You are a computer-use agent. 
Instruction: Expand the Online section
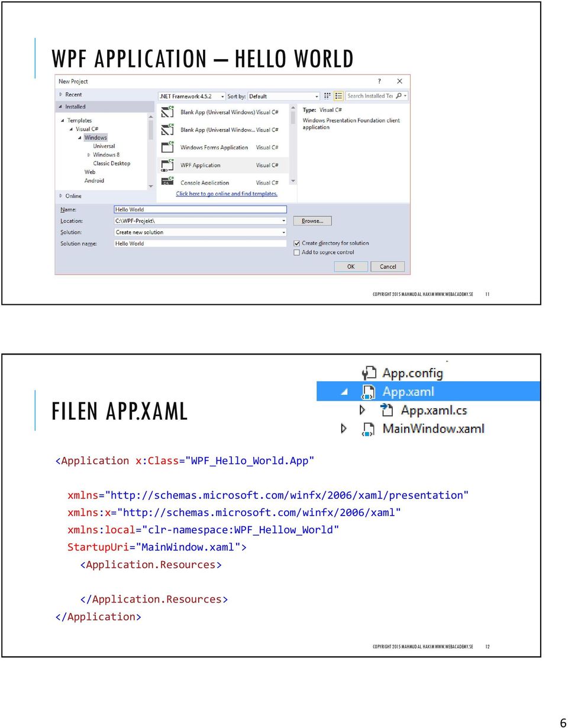60,196
